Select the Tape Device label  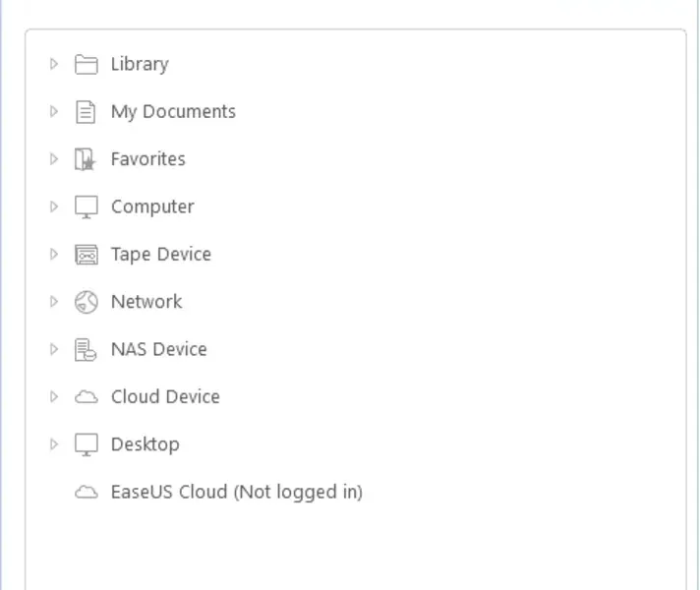[x=160, y=255]
